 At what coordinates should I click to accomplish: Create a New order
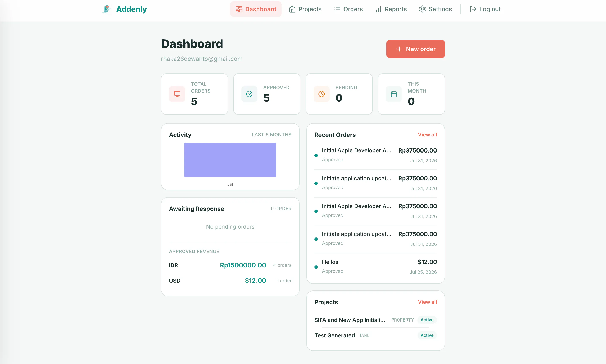pos(415,49)
